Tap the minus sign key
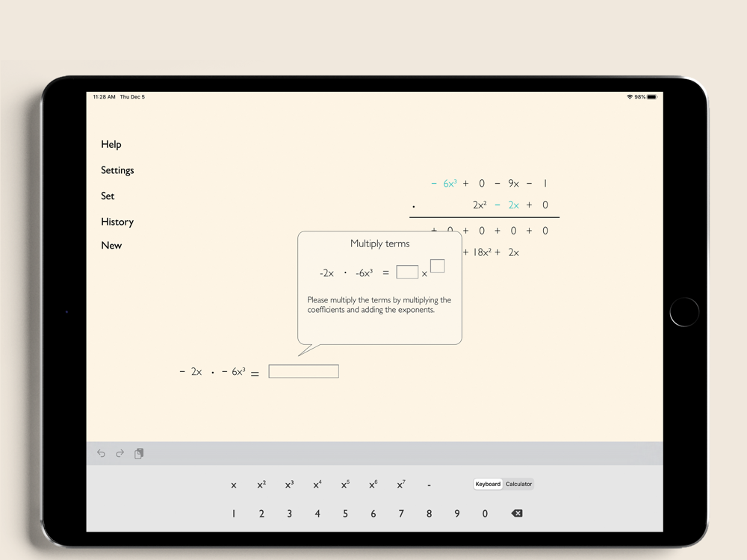The width and height of the screenshot is (747, 560). [430, 485]
